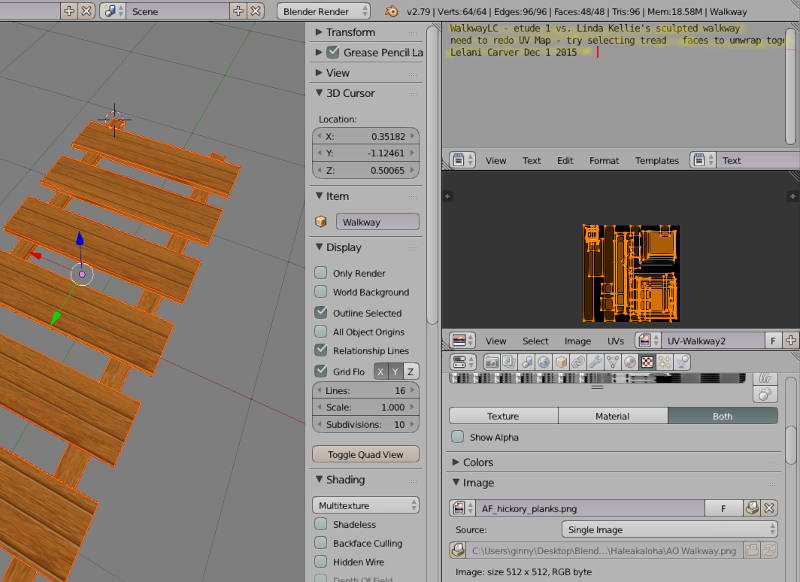Viewport: 800px width, 582px height.
Task: Enable the Backface Culling checkbox
Action: tap(321, 543)
